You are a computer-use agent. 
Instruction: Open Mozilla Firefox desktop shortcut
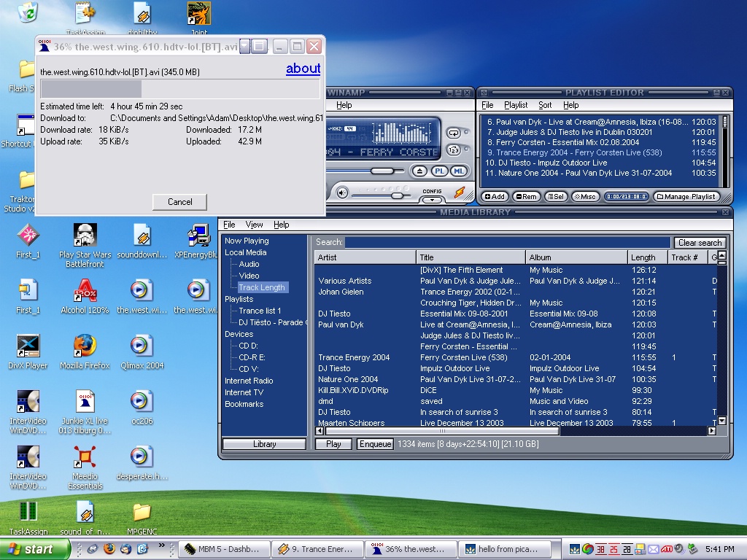(x=85, y=352)
